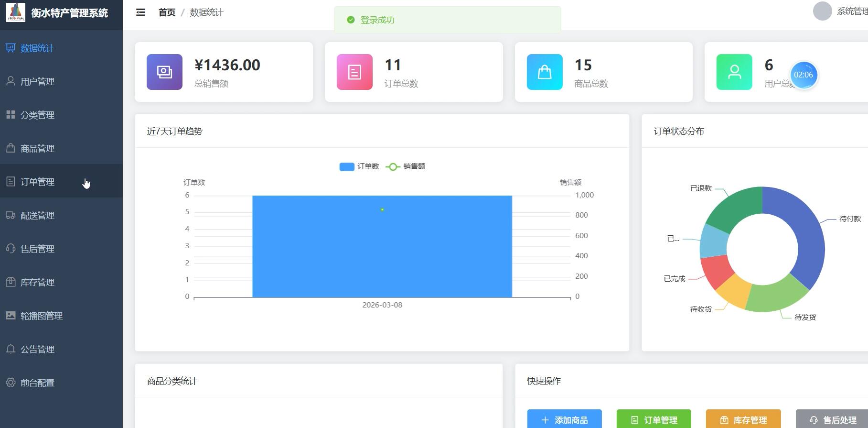Screen dimensions: 868x428
Task: Click the 商品分类统计 card title
Action: click(x=172, y=381)
